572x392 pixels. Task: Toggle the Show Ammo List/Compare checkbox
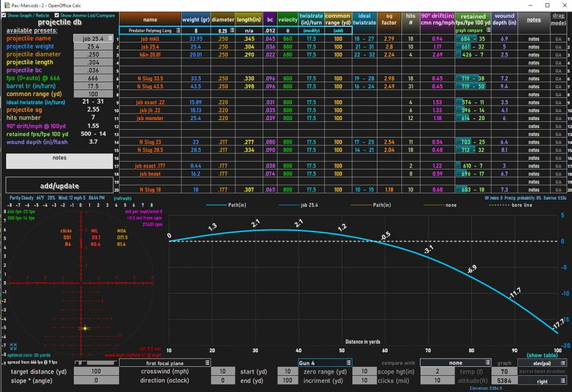pos(56,15)
